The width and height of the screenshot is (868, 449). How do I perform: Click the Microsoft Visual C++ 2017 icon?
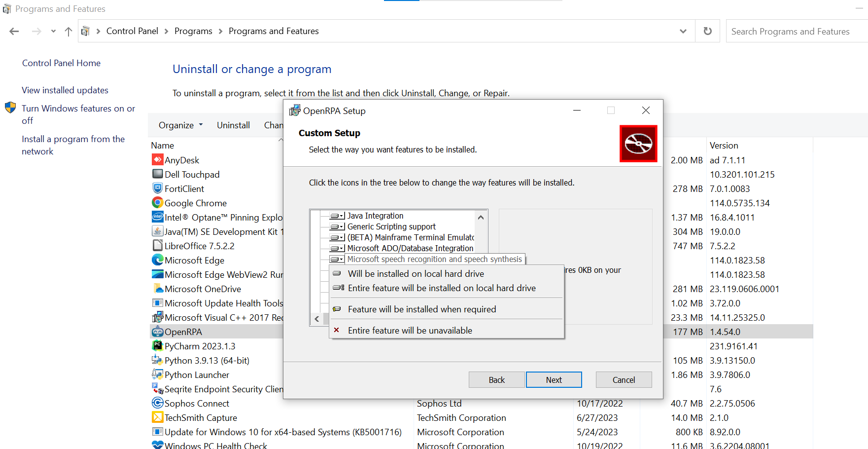(157, 317)
